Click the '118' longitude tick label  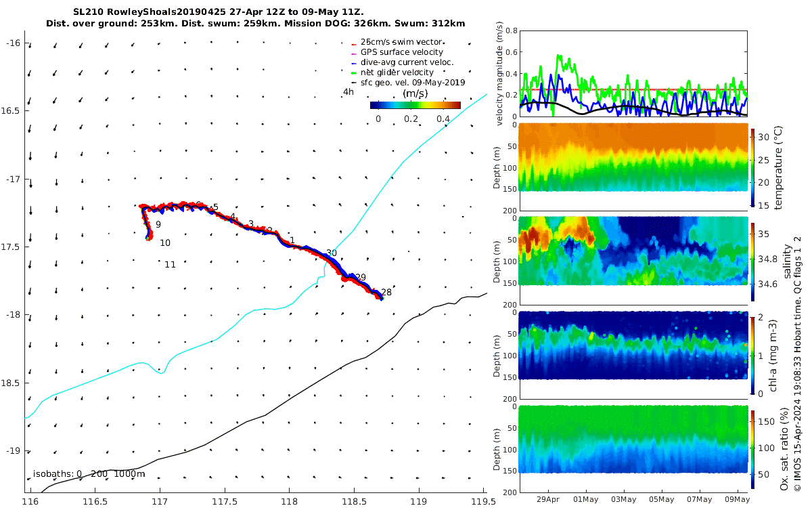[x=289, y=502]
